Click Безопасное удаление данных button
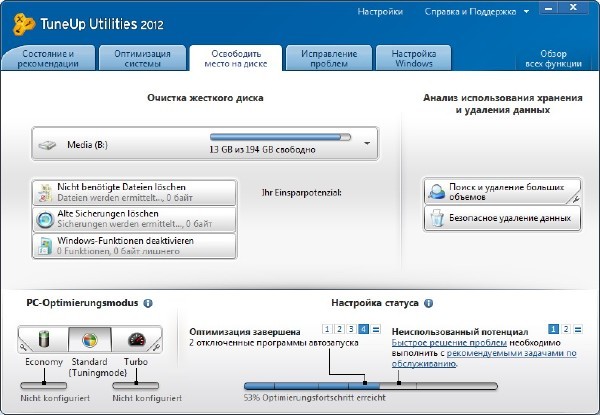The width and height of the screenshot is (600, 415). coord(502,218)
